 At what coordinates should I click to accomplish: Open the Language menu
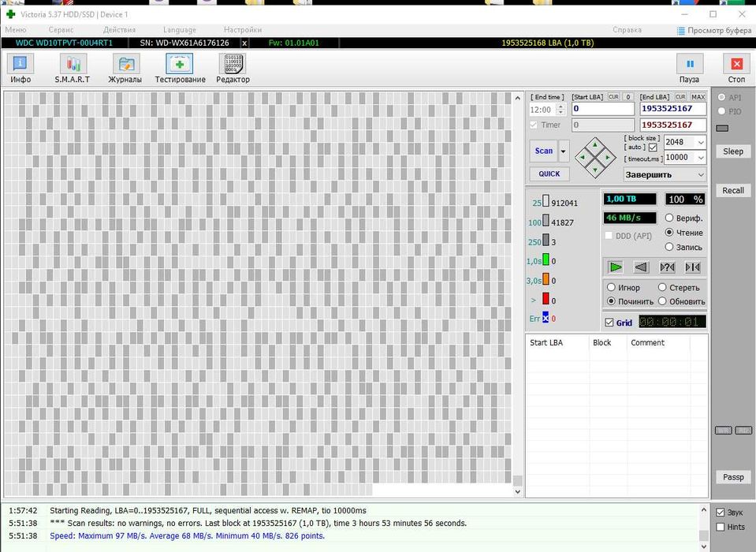180,30
